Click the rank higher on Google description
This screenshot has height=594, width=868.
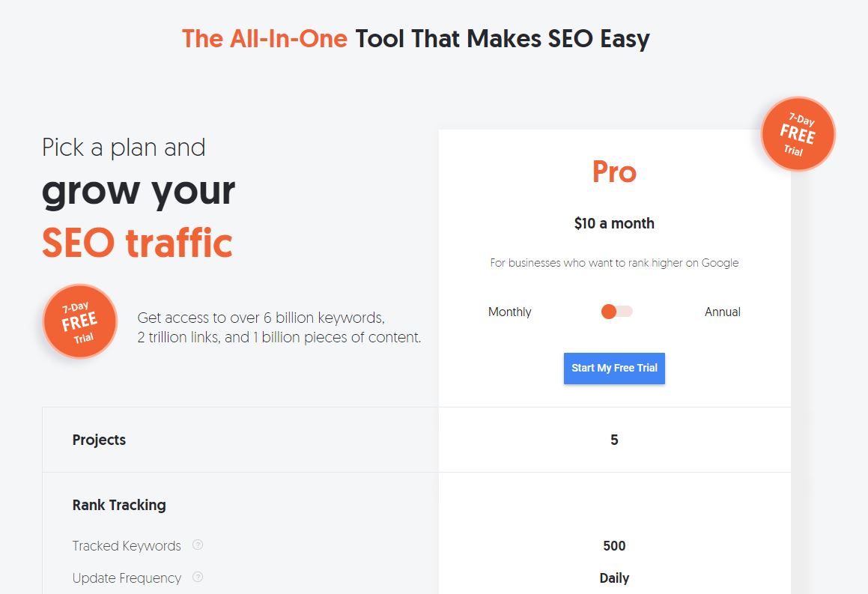point(614,263)
